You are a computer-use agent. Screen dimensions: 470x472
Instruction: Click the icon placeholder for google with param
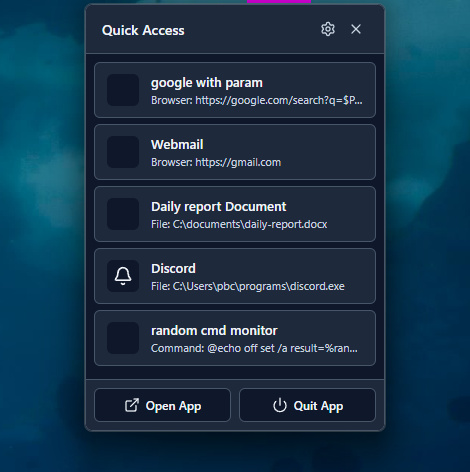point(123,90)
